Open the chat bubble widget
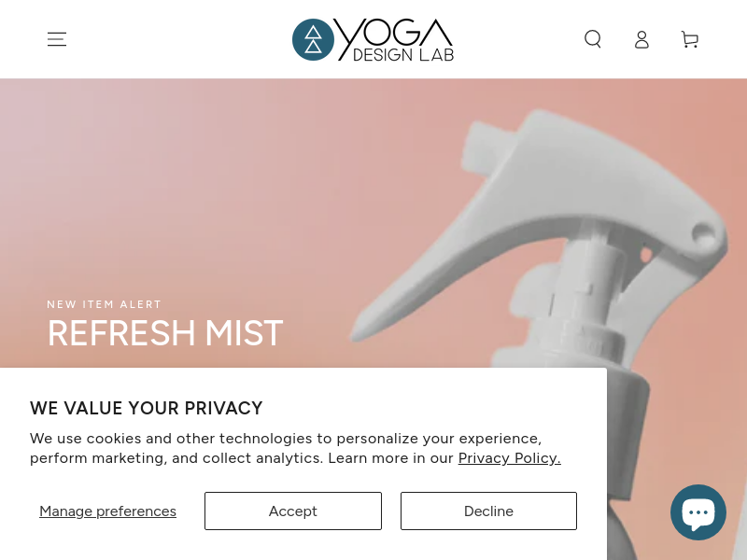This screenshot has width=747, height=560. (x=698, y=511)
